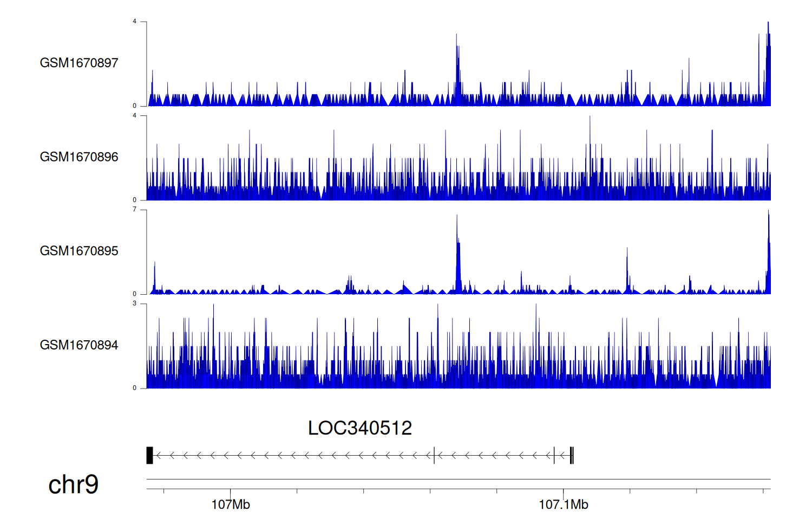Select the GSM1670894 track label
812x531 pixels.
pyautogui.click(x=79, y=345)
